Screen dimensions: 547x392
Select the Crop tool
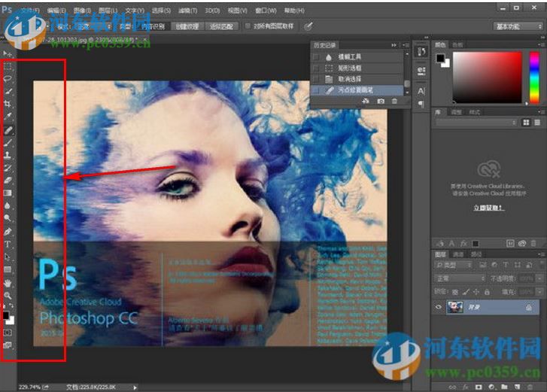[8, 104]
